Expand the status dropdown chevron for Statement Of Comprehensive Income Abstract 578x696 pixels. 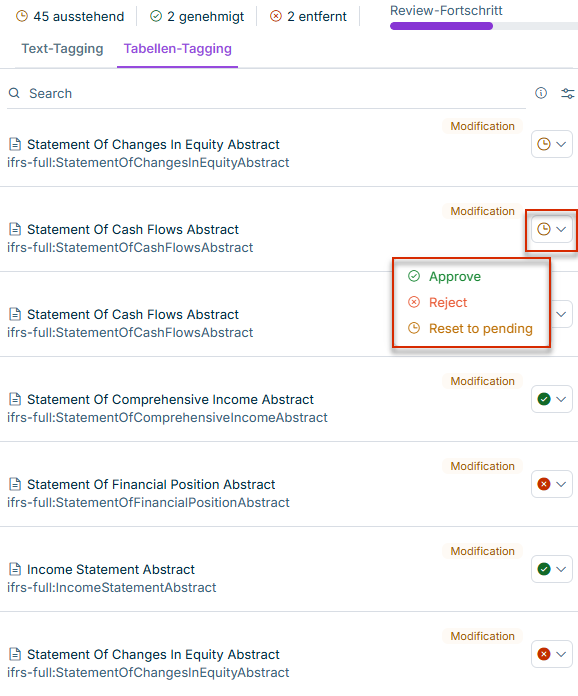click(x=561, y=399)
